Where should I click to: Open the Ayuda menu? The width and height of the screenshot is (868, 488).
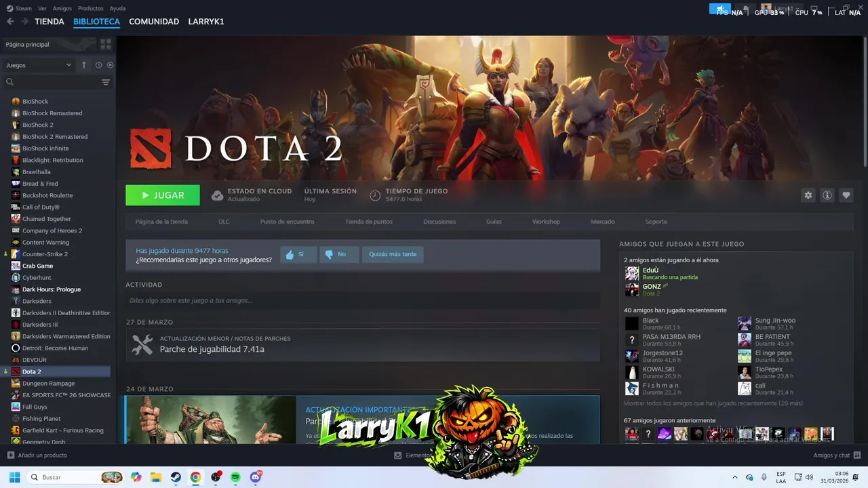(x=118, y=9)
